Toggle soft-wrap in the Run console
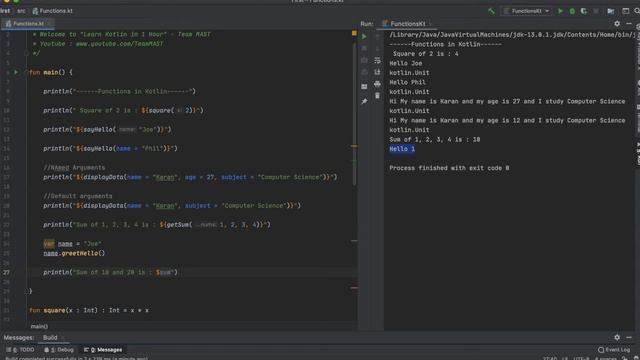 pos(377,60)
